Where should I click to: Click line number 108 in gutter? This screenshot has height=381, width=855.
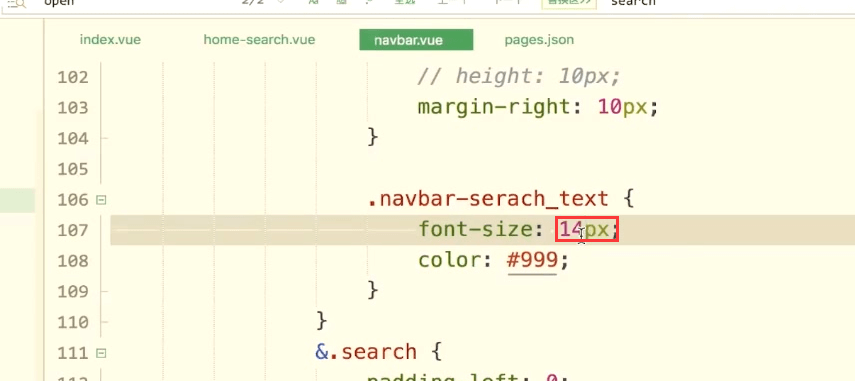73,261
